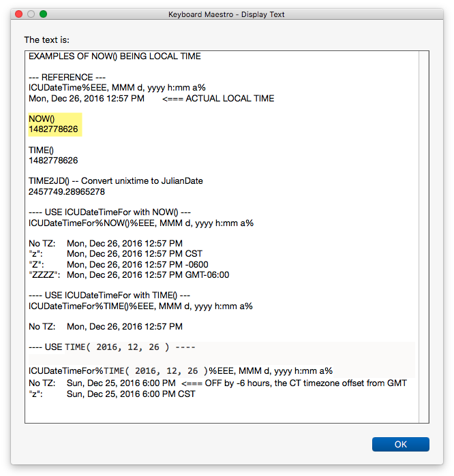Image resolution: width=454 pixels, height=476 pixels.
Task: Click the 'The text is:' label
Action: (47, 39)
